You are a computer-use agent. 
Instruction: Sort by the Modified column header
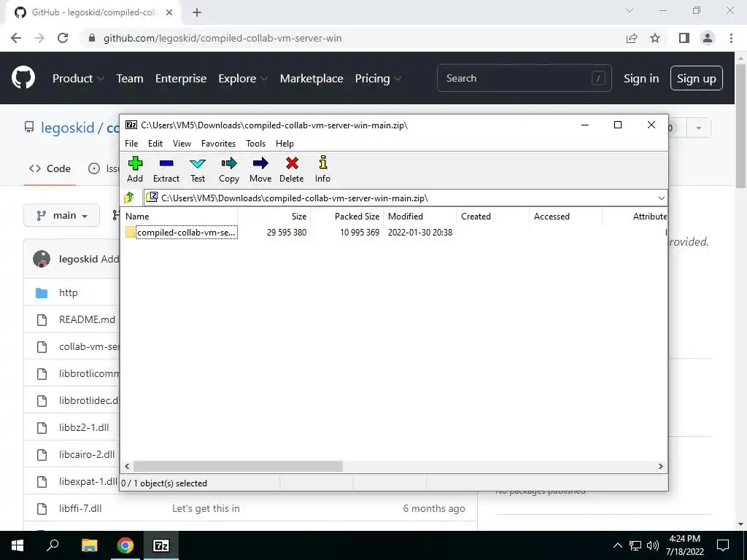[419, 216]
